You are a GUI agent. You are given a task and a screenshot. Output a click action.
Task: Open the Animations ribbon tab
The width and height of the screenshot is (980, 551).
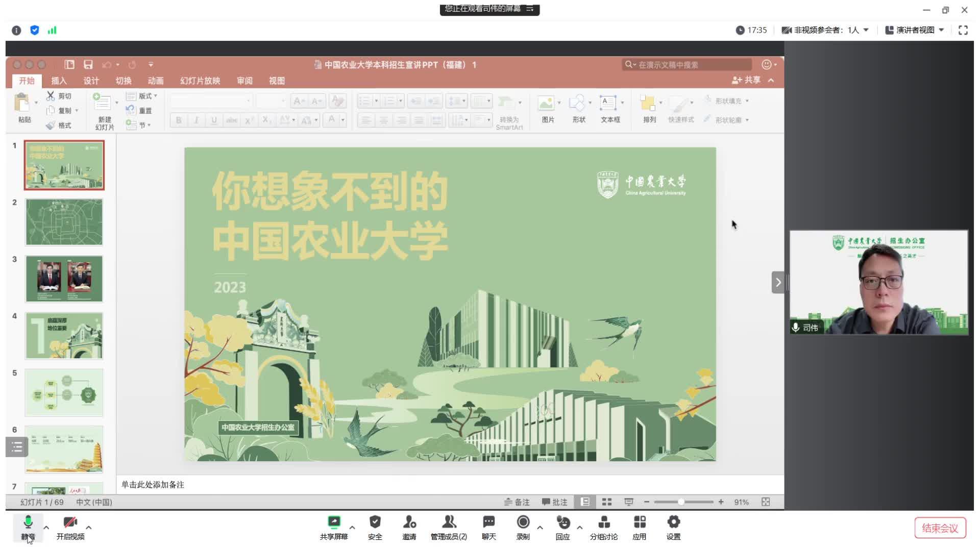(x=155, y=81)
